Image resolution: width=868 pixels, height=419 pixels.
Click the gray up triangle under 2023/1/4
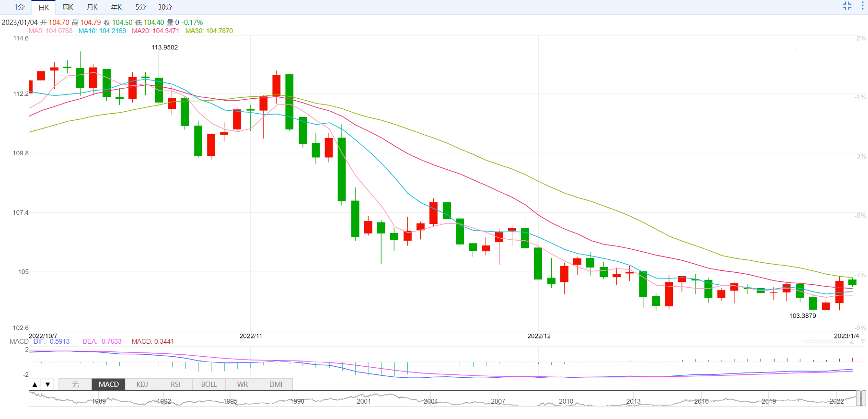pos(852,342)
